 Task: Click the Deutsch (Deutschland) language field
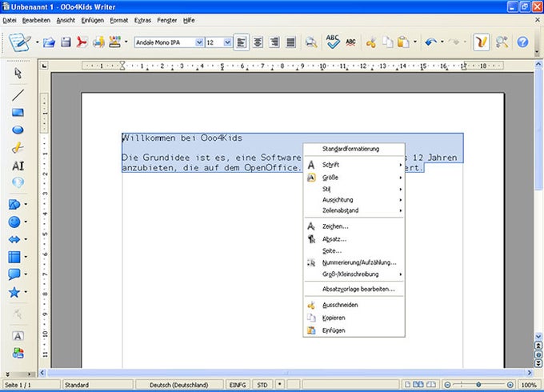tap(179, 385)
